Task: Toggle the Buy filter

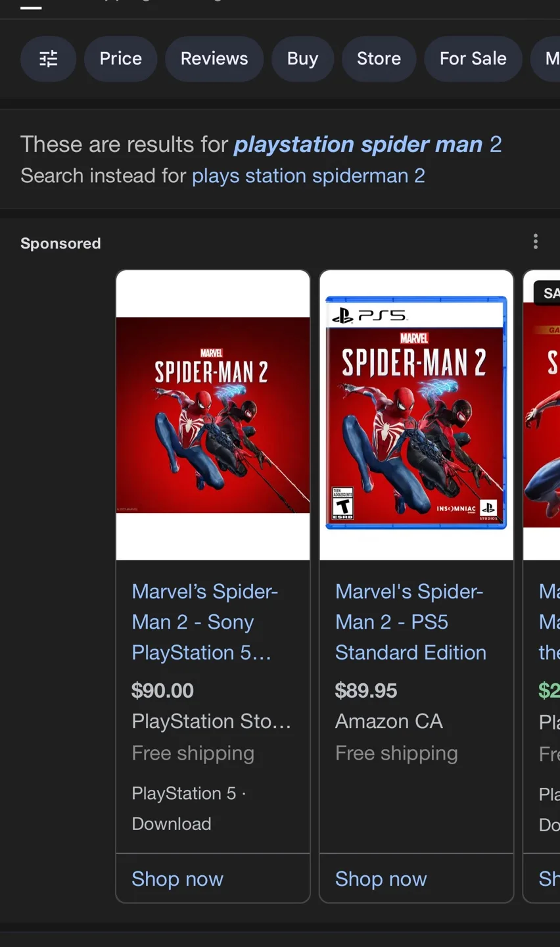Action: coord(302,59)
